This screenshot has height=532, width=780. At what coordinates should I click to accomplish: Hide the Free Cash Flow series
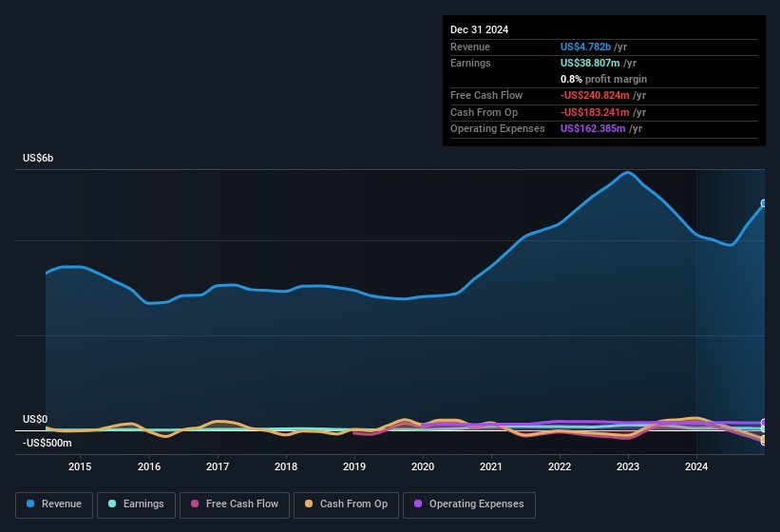pyautogui.click(x=236, y=504)
